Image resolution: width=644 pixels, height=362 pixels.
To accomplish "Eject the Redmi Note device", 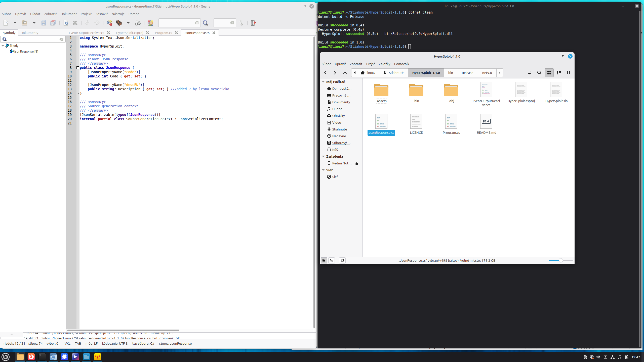I will coord(357,163).
